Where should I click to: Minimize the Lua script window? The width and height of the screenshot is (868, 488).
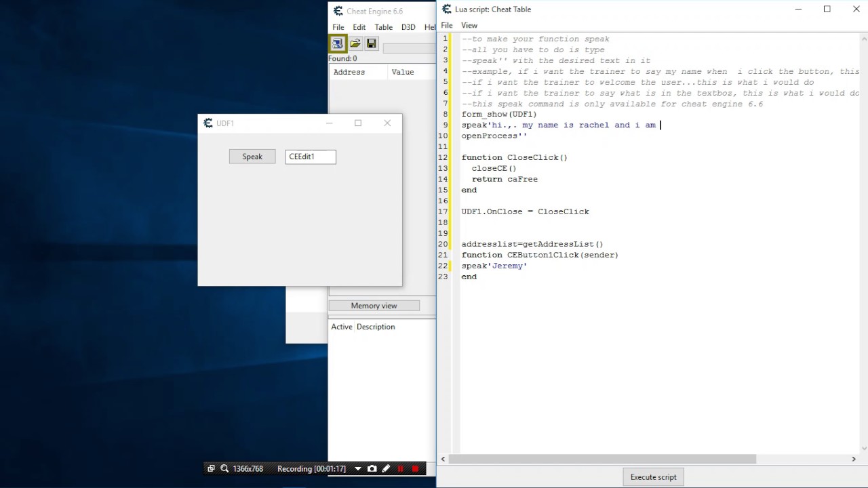point(798,9)
